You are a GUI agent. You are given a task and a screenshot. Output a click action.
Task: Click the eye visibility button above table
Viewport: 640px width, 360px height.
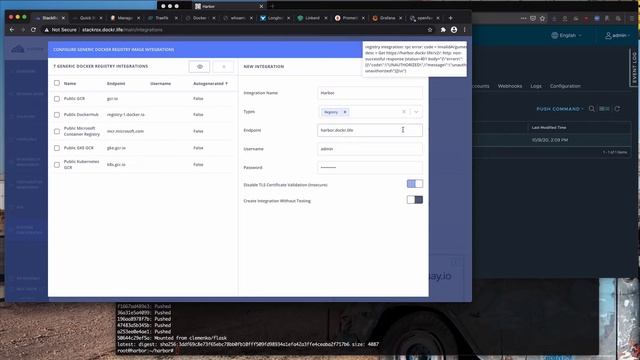pyautogui.click(x=199, y=67)
